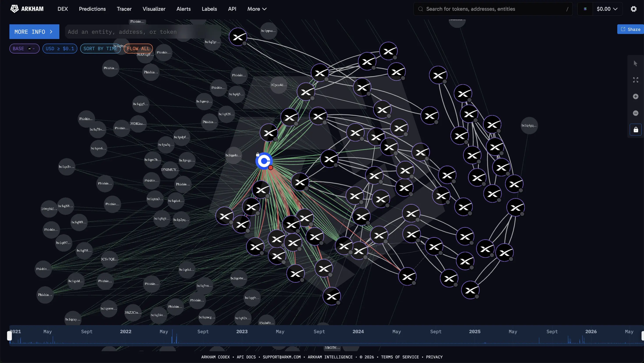Click the 14wgbkf… node

(49, 209)
